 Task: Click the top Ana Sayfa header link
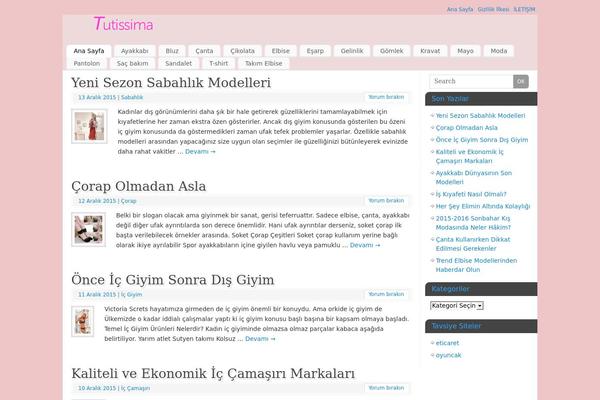click(x=460, y=9)
